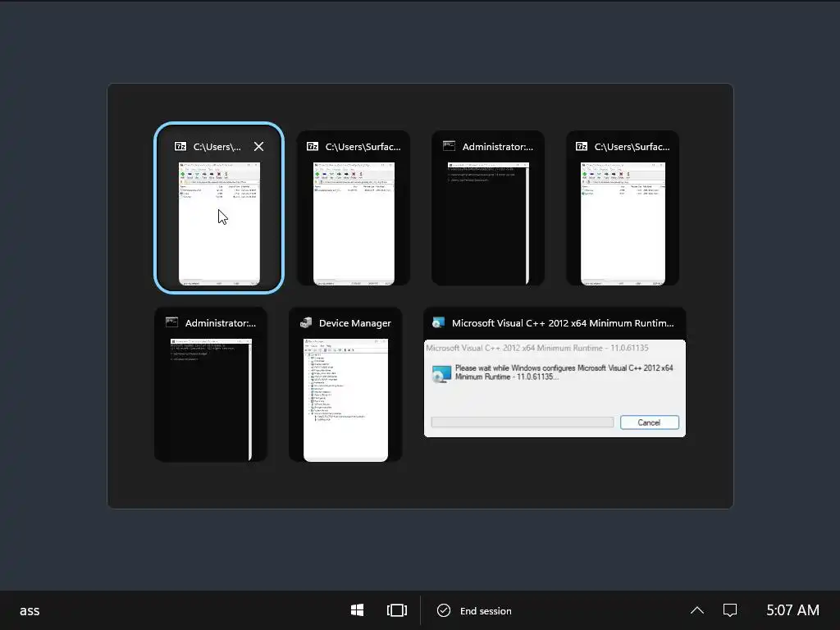Click the installer progress bar in preview
840x630 pixels.
point(523,422)
